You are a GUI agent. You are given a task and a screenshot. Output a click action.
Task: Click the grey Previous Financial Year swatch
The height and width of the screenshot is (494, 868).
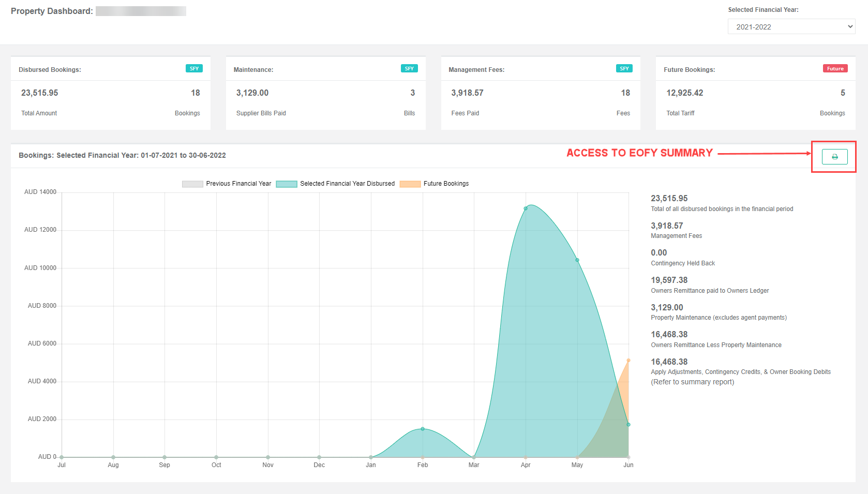pyautogui.click(x=192, y=184)
